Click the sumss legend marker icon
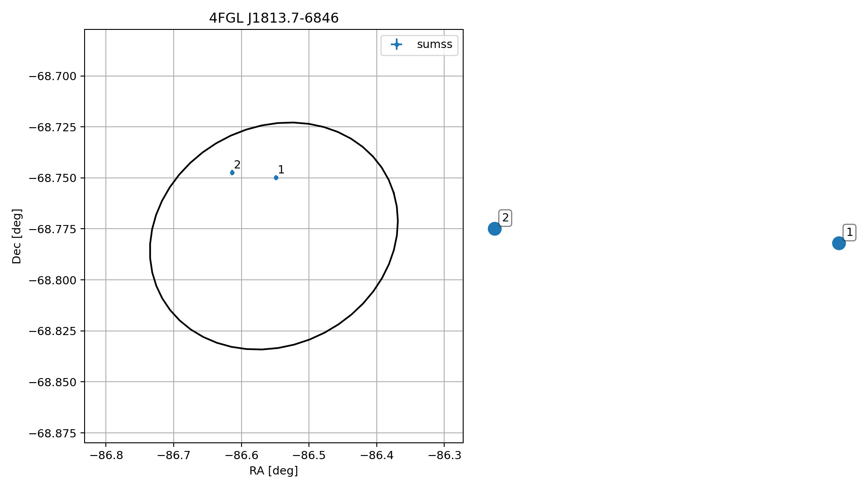This screenshot has height=489, width=868. click(x=396, y=44)
